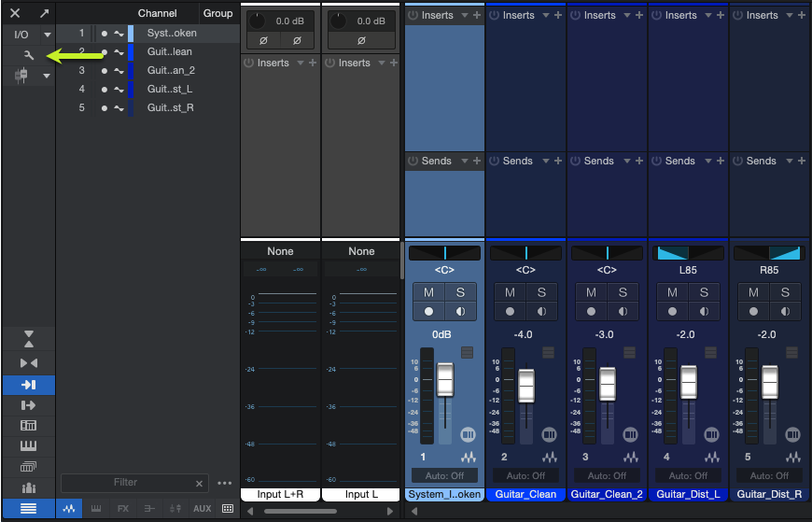Screen dimensions: 812x522
Task: Open Guitar_Clean Sends dropdown arrow
Action: [546, 161]
